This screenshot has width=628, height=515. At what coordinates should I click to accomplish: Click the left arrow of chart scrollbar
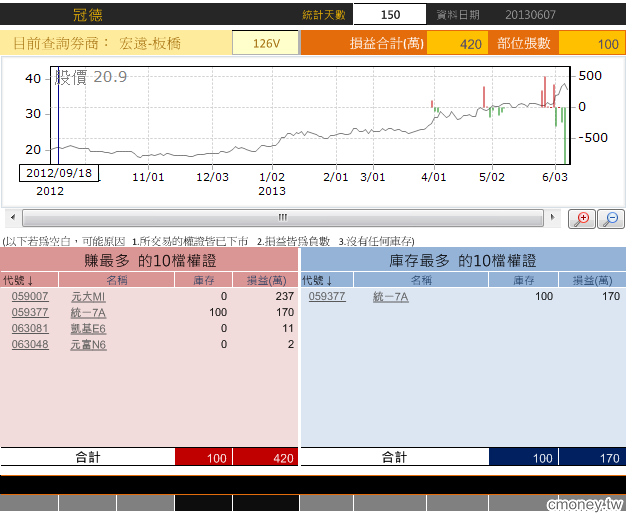(12, 217)
